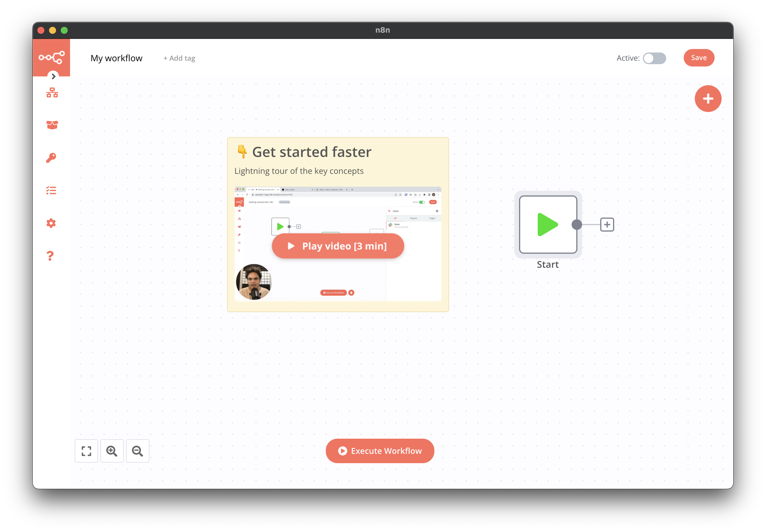Select the Start node
766x532 pixels.
pos(548,225)
